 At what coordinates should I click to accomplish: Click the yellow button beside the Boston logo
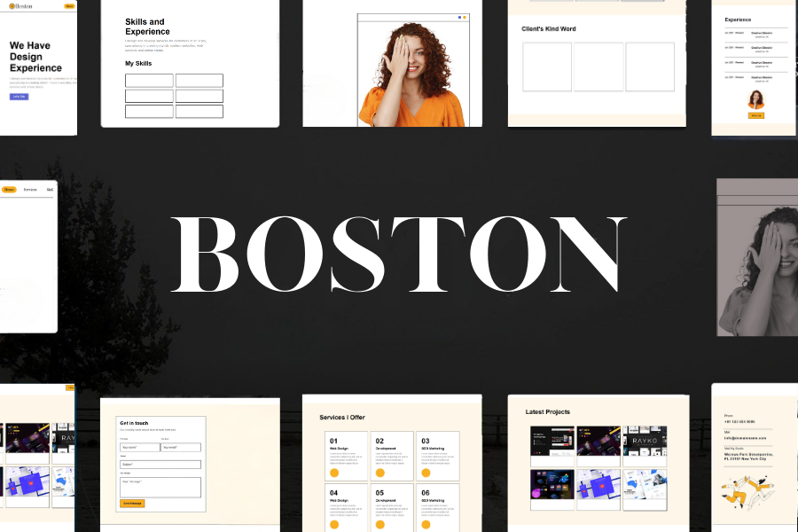point(69,6)
